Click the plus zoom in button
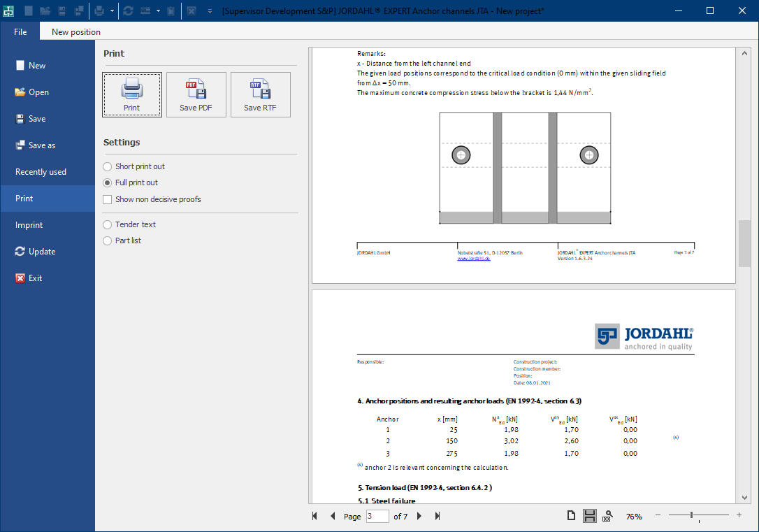Screen dimensions: 759x532 click(x=739, y=515)
